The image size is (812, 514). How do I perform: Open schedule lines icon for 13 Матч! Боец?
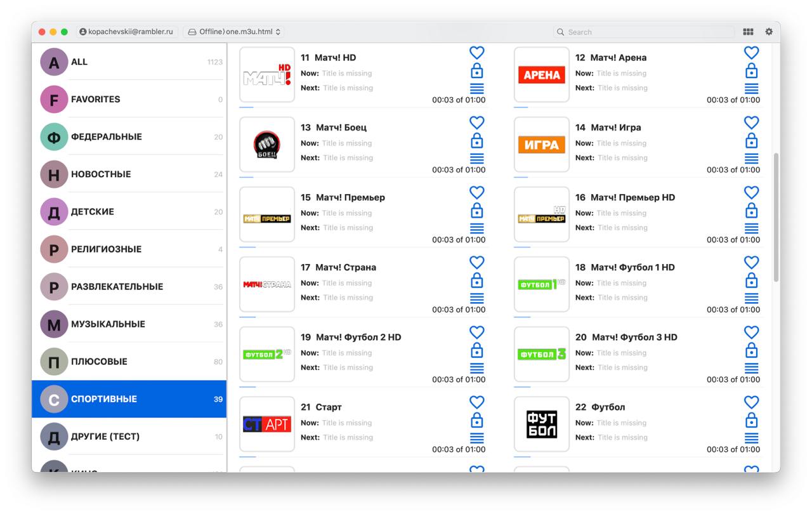click(477, 159)
